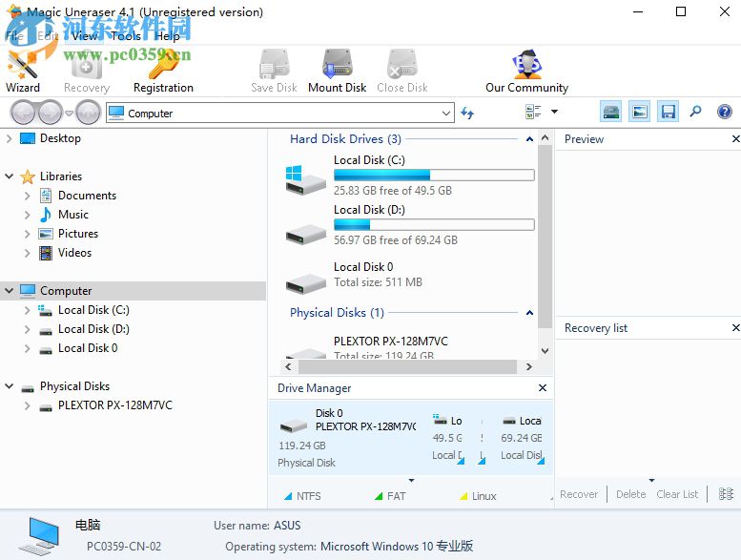Click the Recover button
741x560 pixels.
coord(579,494)
